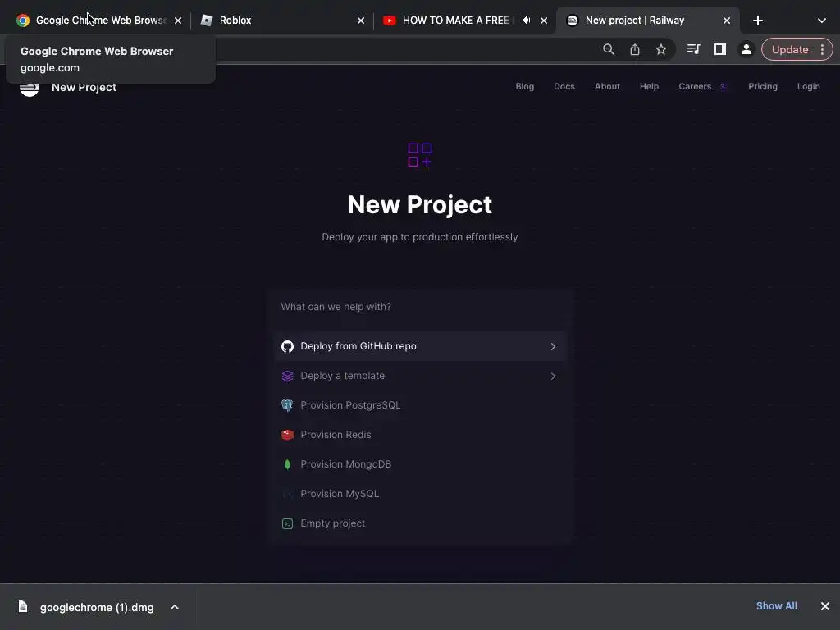Open the tab search dropdown arrow
The image size is (840, 630).
pyautogui.click(x=822, y=21)
